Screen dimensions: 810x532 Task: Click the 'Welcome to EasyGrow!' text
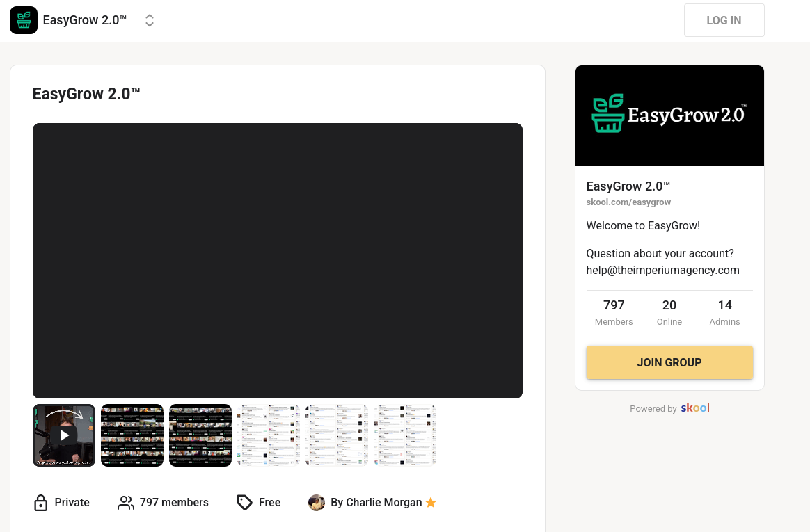pyautogui.click(x=643, y=225)
